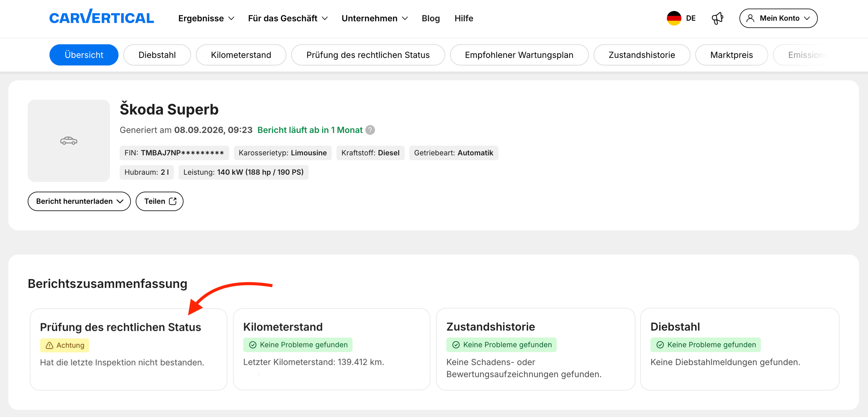This screenshot has width=868, height=417.
Task: Expand the Unternehmen menu
Action: 375,18
